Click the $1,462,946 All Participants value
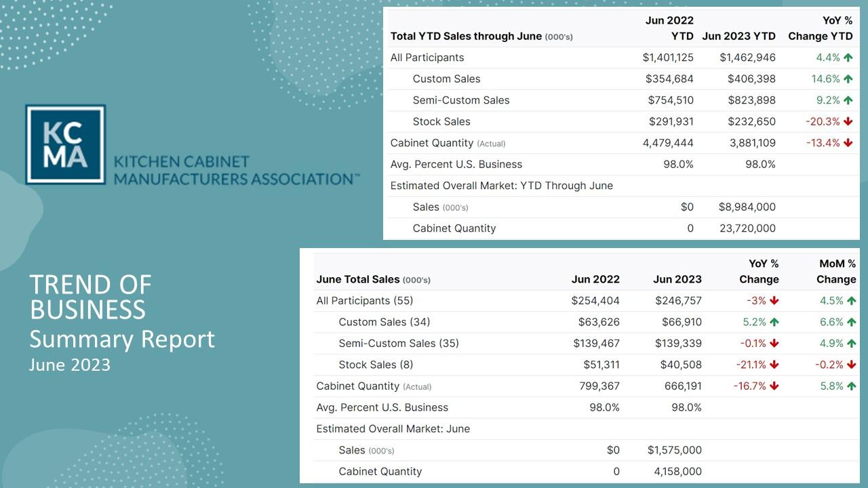 point(747,58)
